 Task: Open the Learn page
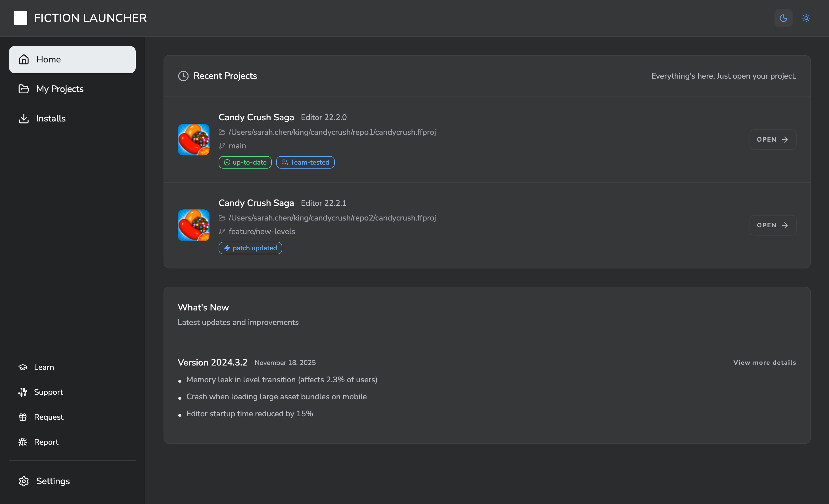(x=72, y=367)
